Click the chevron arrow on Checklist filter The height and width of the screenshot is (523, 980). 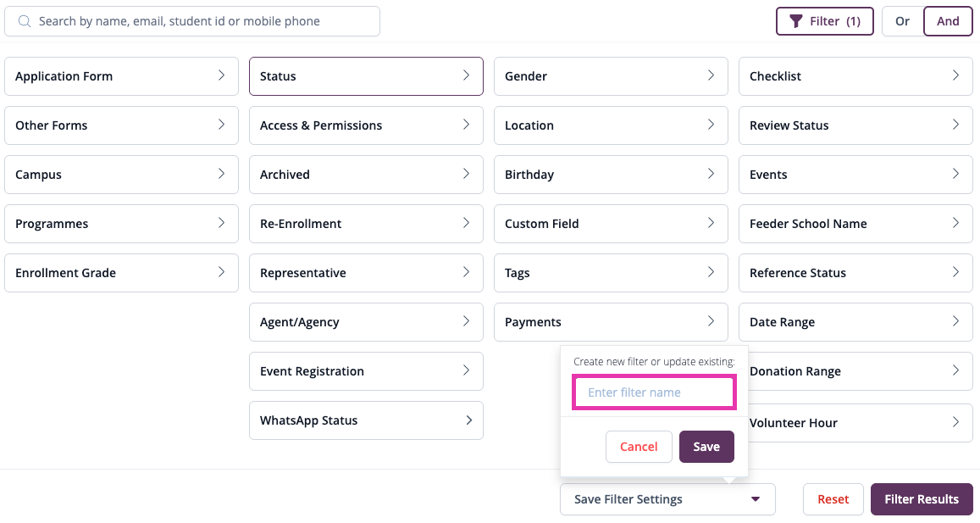[x=955, y=75]
